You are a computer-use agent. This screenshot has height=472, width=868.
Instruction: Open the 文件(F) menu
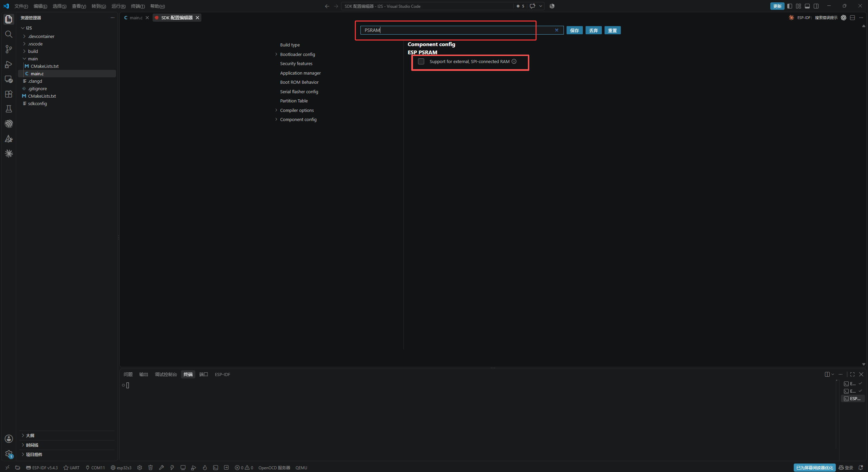21,6
